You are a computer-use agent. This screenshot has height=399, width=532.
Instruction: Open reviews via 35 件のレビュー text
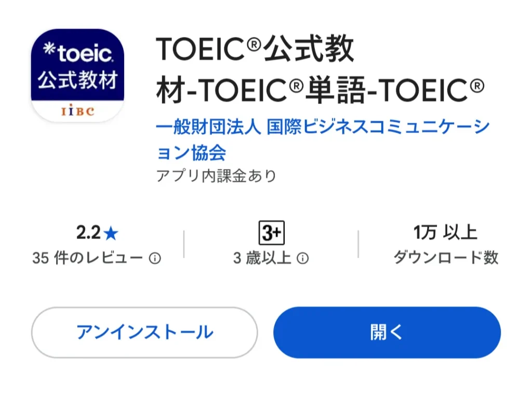(87, 258)
